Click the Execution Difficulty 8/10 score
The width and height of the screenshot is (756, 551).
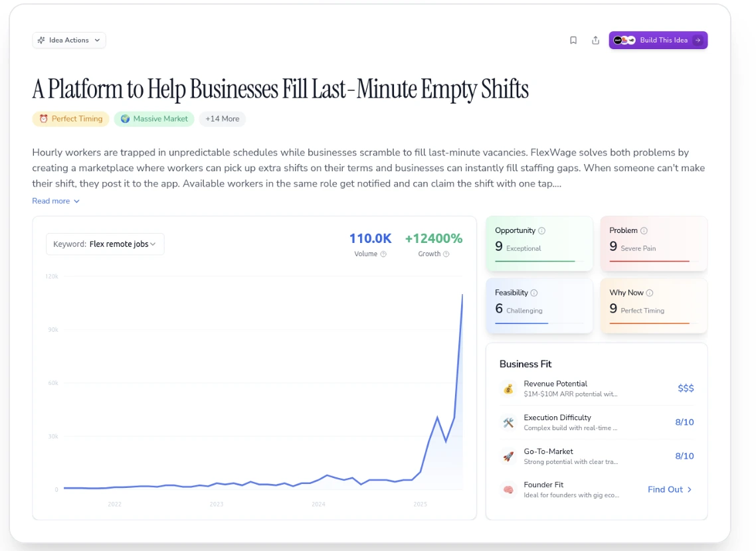[684, 422]
